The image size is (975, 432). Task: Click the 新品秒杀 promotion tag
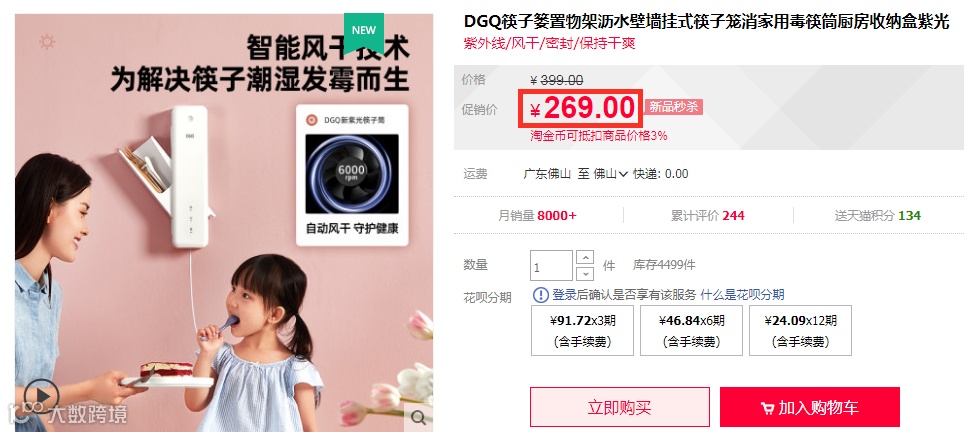click(x=673, y=106)
